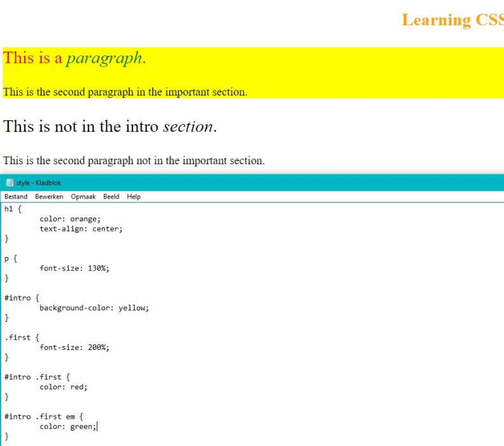Open the Opmaak menu
This screenshot has width=504, height=446.
(83, 197)
